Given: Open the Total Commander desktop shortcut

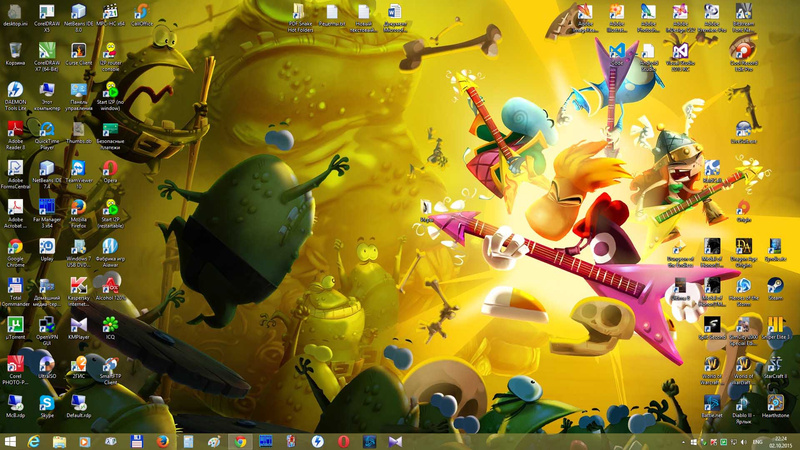Looking at the screenshot, I should 15,286.
